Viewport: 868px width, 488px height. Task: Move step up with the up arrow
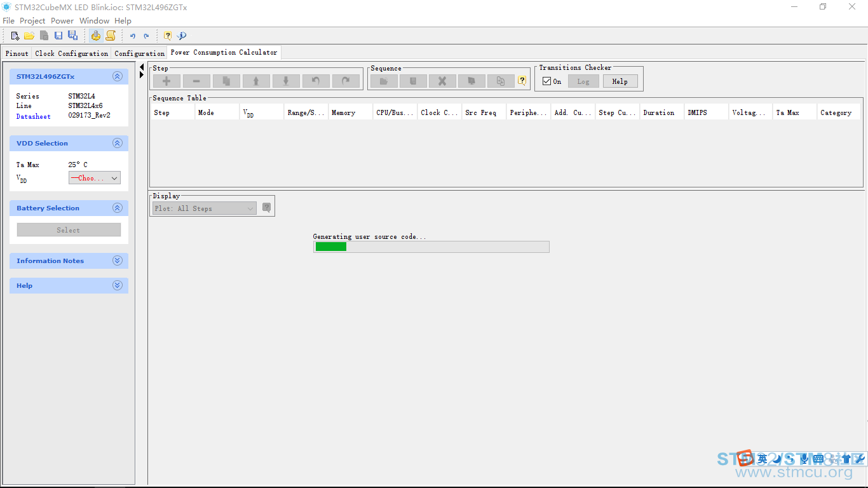(256, 81)
